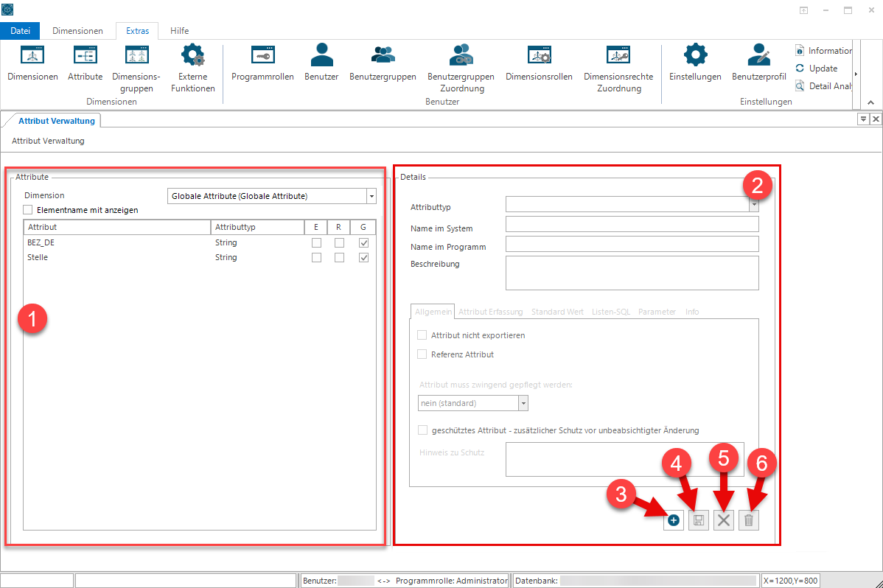Click the Hinweis zu Schutz text area

(624, 460)
